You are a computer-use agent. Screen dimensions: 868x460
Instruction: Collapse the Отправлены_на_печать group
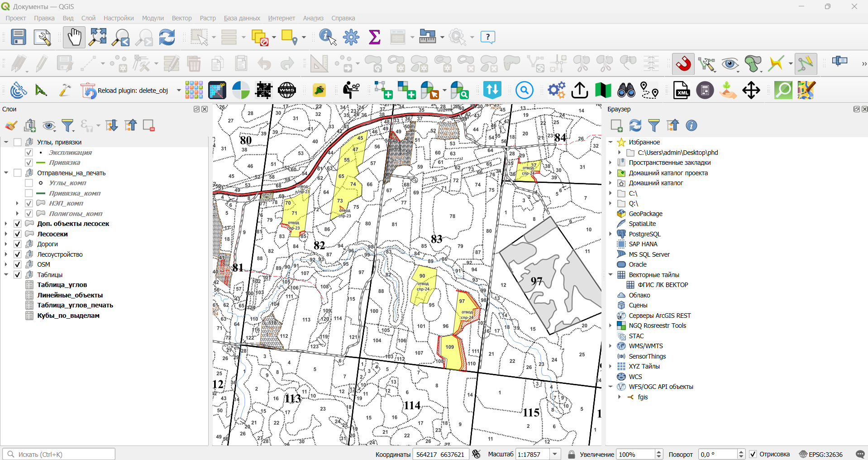(6, 173)
